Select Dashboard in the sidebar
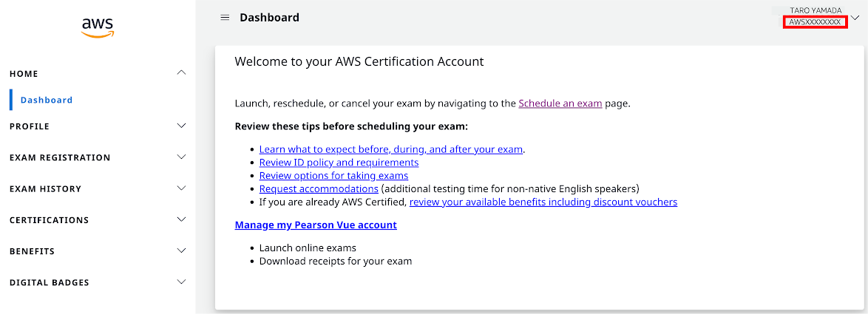The height and width of the screenshot is (314, 868). point(47,100)
